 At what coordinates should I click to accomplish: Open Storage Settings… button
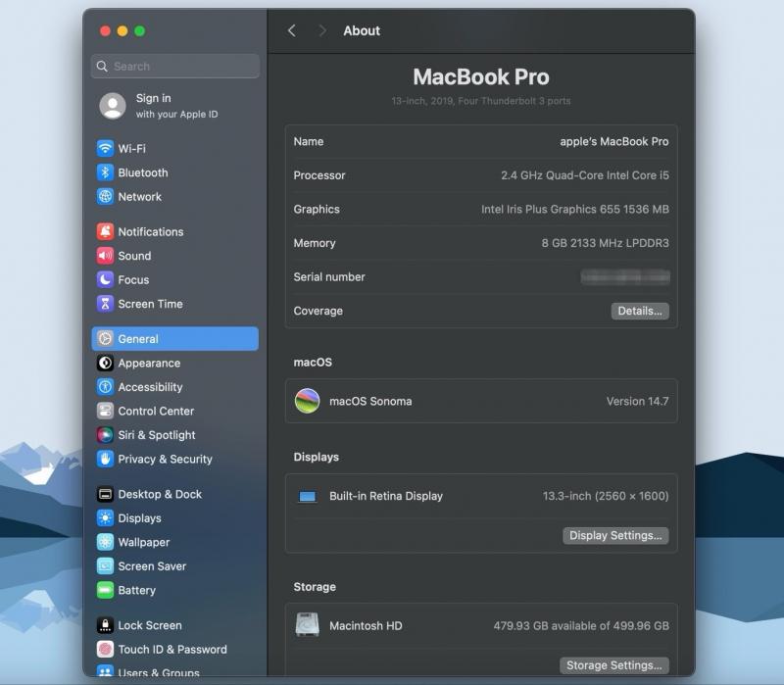[x=614, y=665]
